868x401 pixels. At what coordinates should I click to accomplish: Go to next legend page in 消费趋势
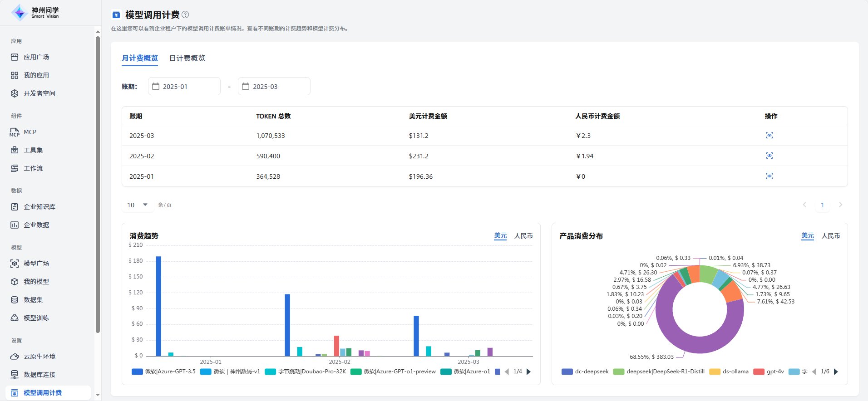pos(528,372)
